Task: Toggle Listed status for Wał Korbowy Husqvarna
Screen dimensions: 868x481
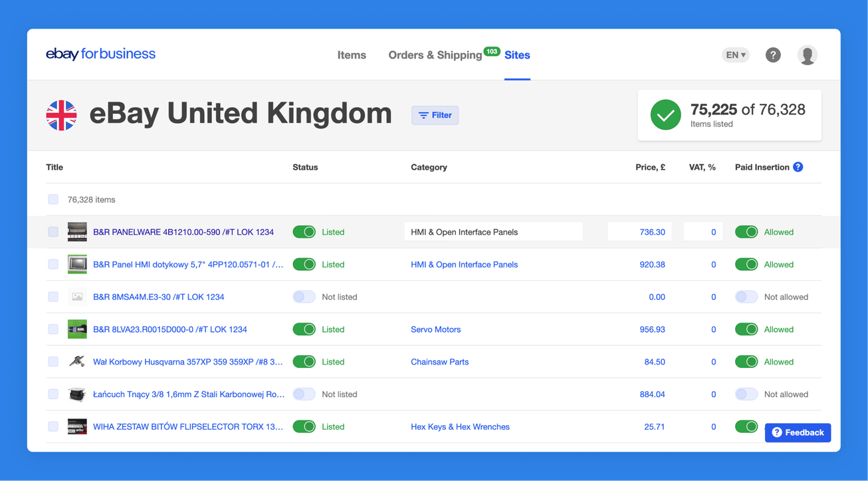Action: click(304, 362)
